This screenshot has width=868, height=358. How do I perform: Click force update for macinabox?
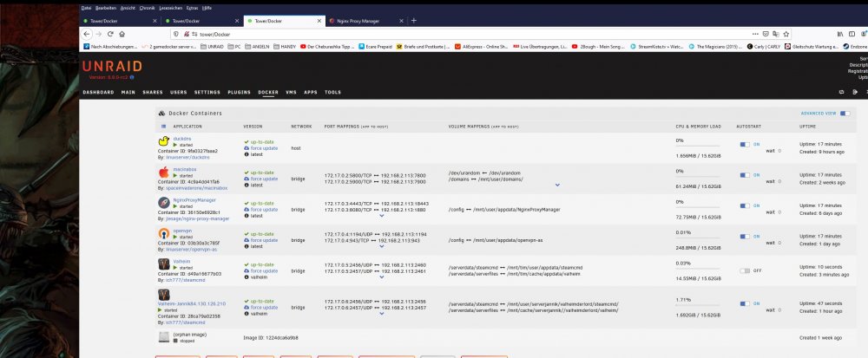[264, 179]
